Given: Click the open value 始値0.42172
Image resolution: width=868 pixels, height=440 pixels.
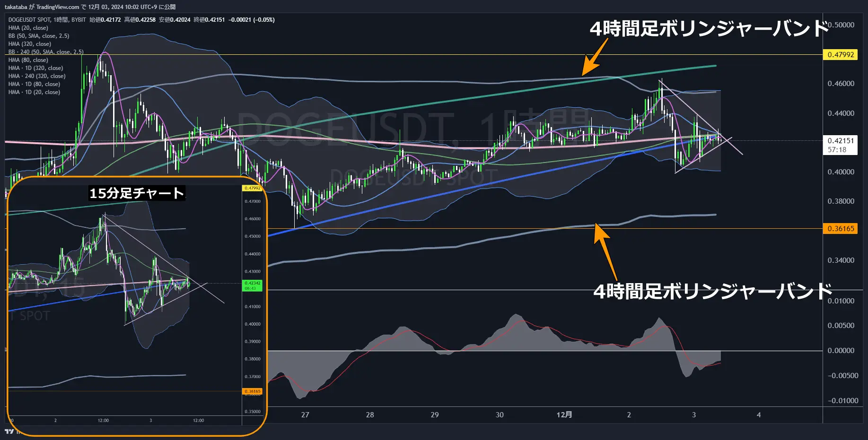Looking at the screenshot, I should pyautogui.click(x=105, y=20).
